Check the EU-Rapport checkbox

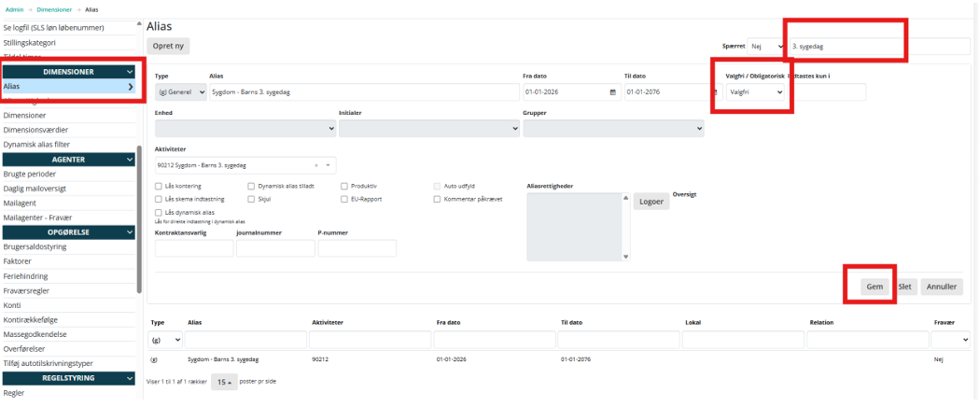click(344, 199)
